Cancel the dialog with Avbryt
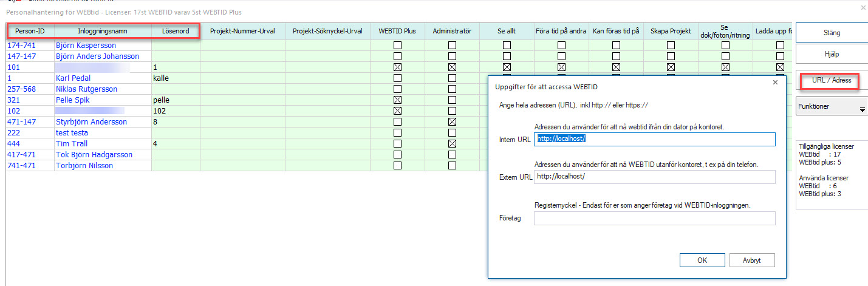Screen dimensions: 868x286 (753, 260)
